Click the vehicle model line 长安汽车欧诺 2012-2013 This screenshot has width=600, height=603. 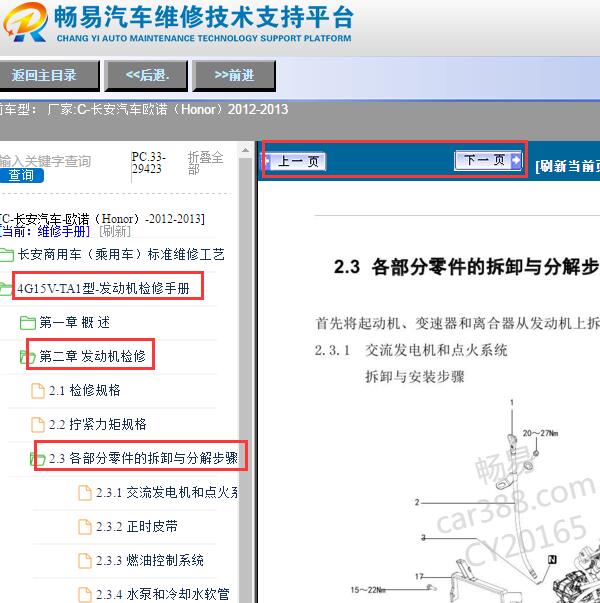144,109
